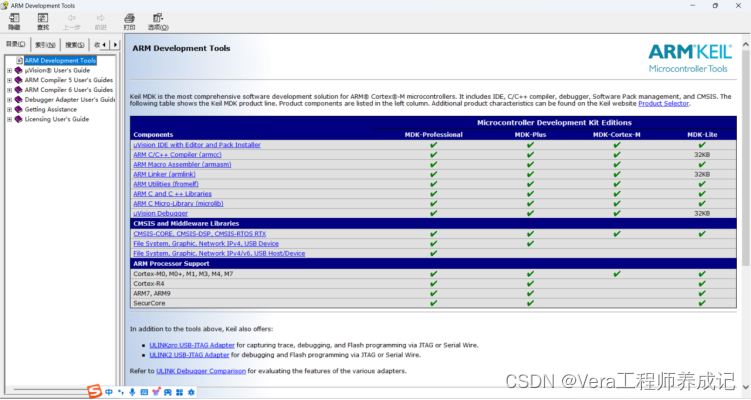Viewport: 751px width, 400px height.
Task: Click the ARM Development Tools page icon
Action: click(x=19, y=60)
